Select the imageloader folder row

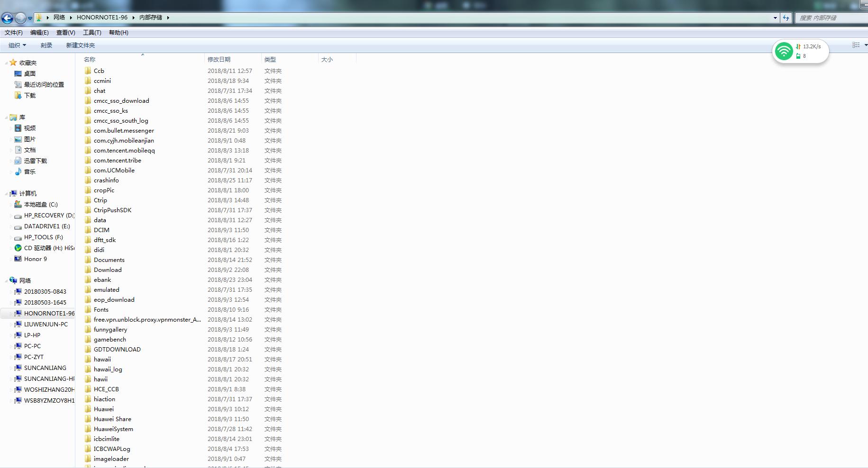(x=219, y=459)
